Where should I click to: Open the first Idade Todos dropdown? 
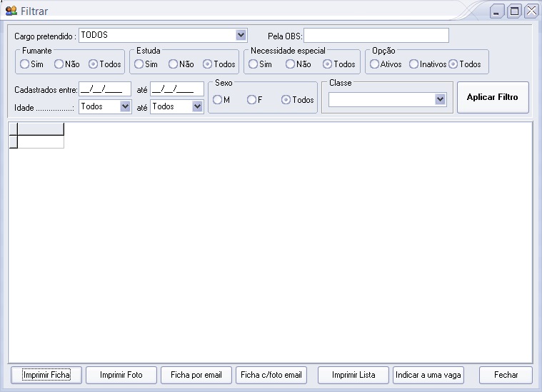coord(126,106)
